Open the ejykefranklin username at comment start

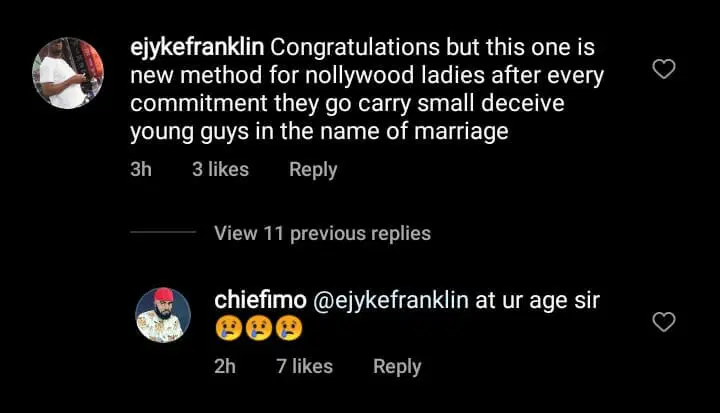198,47
